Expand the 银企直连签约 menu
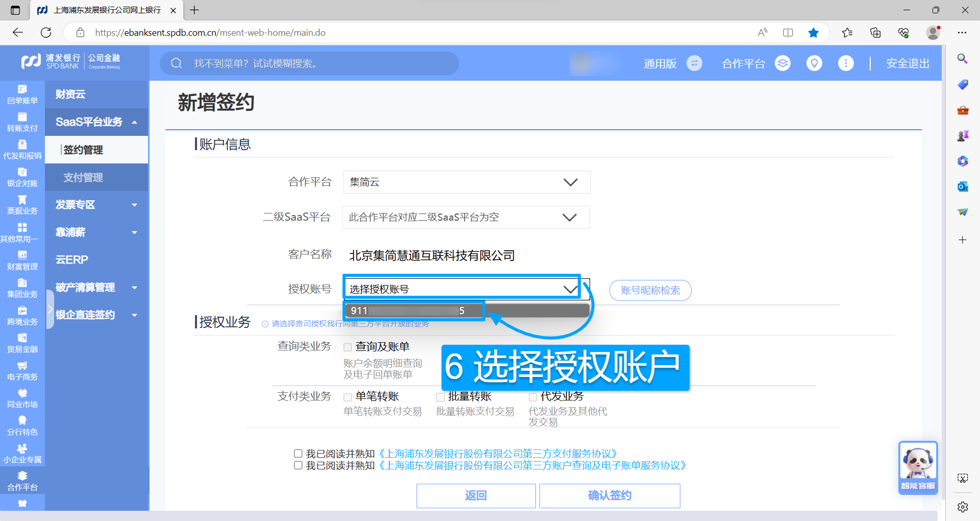The width and height of the screenshot is (980, 521). pyautogui.click(x=96, y=315)
